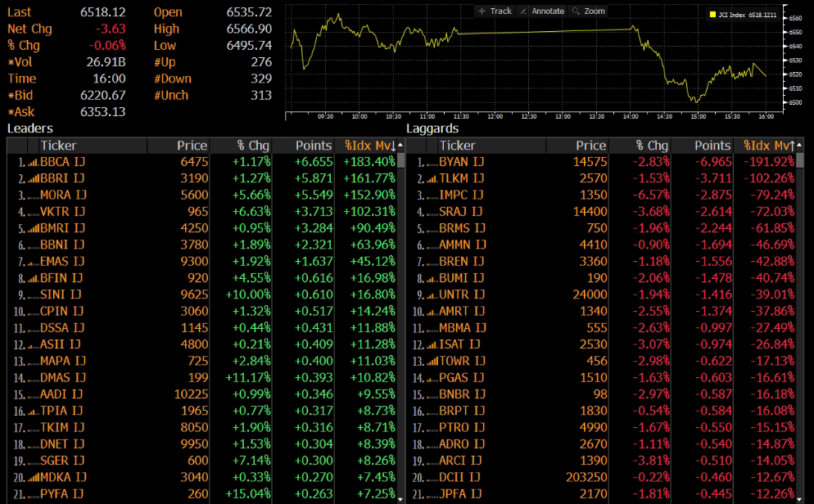
Task: Click the Laggards Price column header
Action: pos(590,146)
